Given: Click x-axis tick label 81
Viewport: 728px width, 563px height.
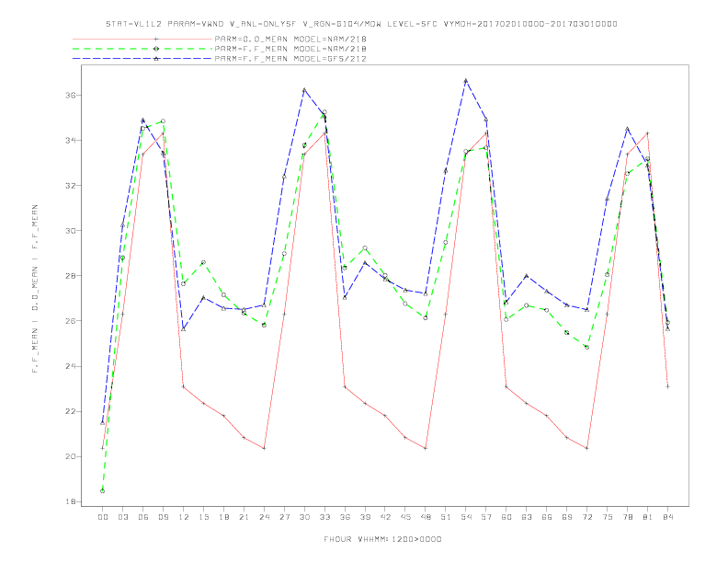Looking at the screenshot, I should click(648, 517).
